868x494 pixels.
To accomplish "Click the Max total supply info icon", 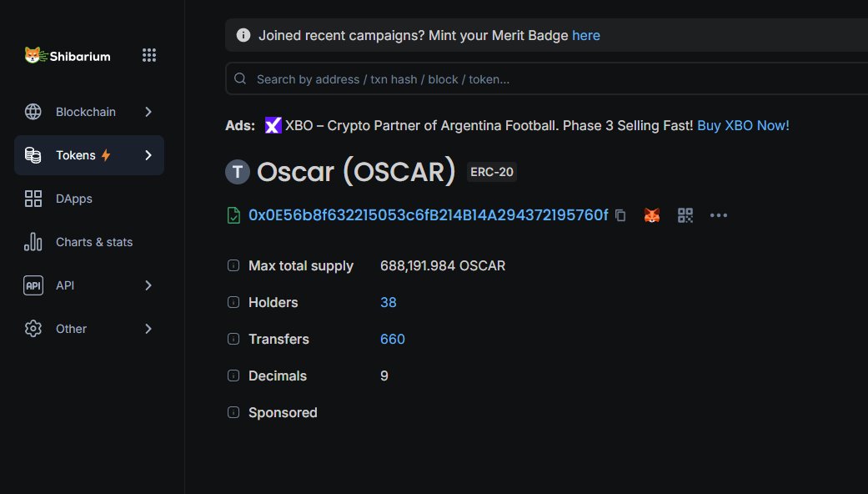I will (x=233, y=266).
